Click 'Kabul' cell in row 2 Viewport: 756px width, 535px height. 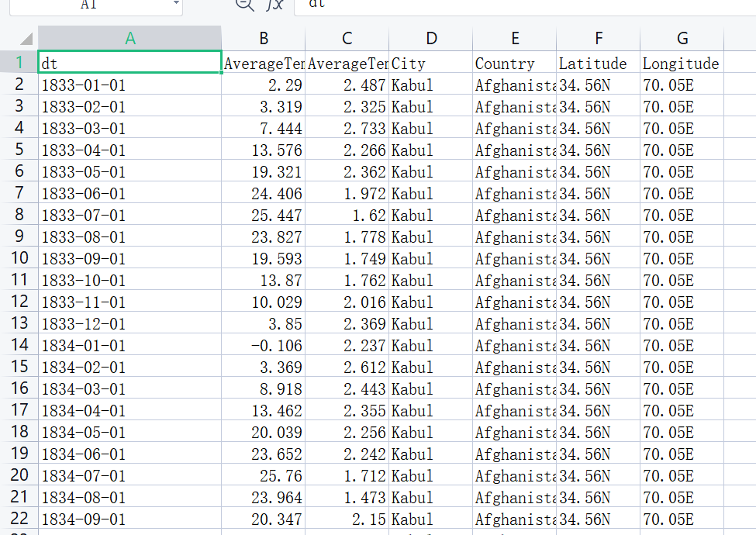[431, 85]
